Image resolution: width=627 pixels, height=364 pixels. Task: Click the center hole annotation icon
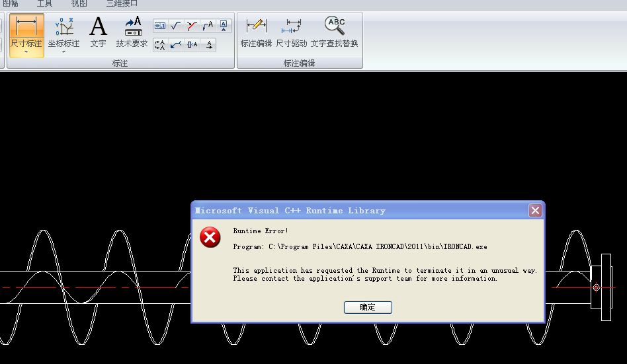192,45
